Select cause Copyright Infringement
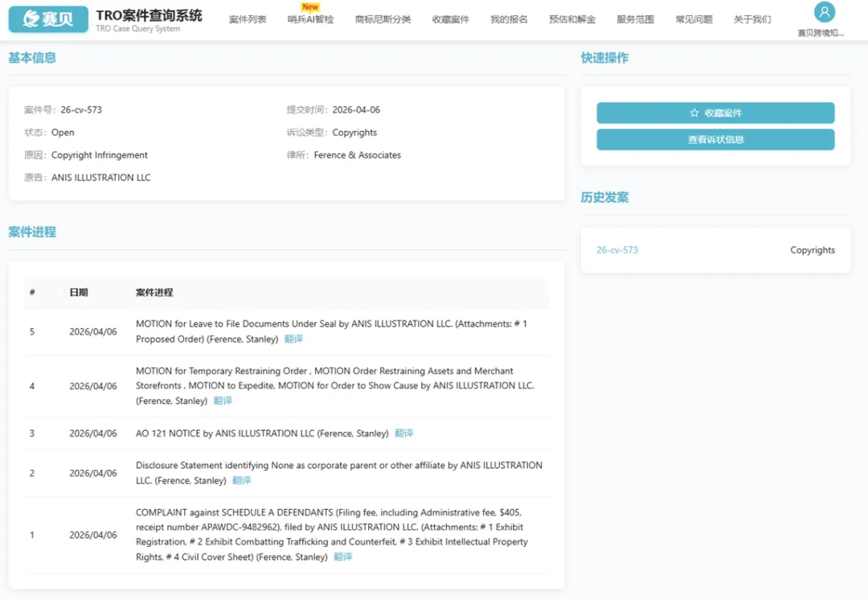This screenshot has width=868, height=600. click(x=100, y=155)
